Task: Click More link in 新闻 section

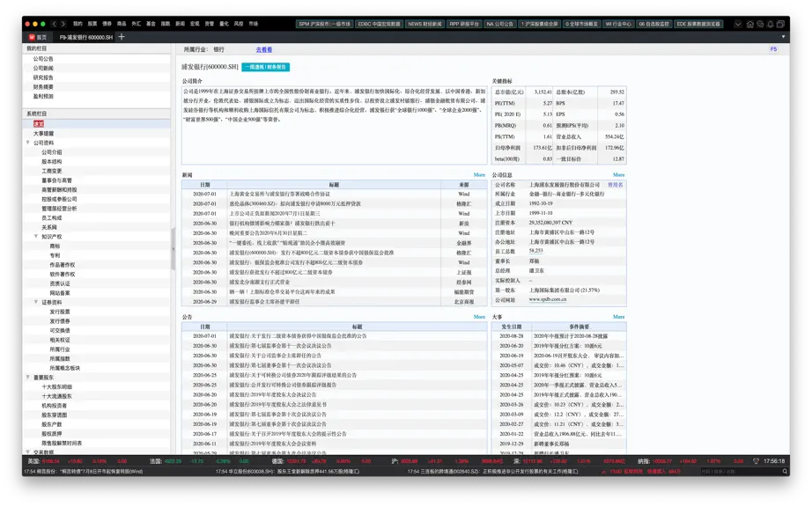Action: pos(479,175)
